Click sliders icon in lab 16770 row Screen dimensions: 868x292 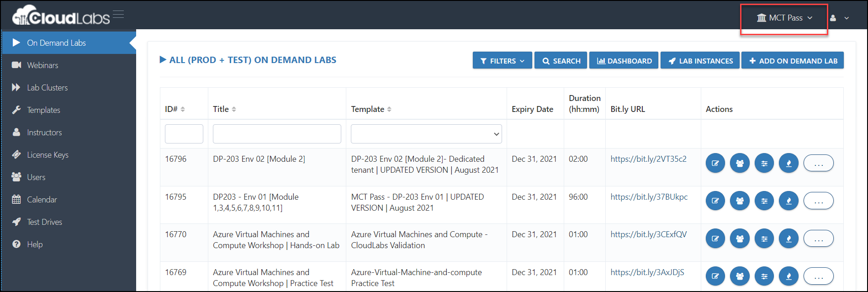(764, 239)
